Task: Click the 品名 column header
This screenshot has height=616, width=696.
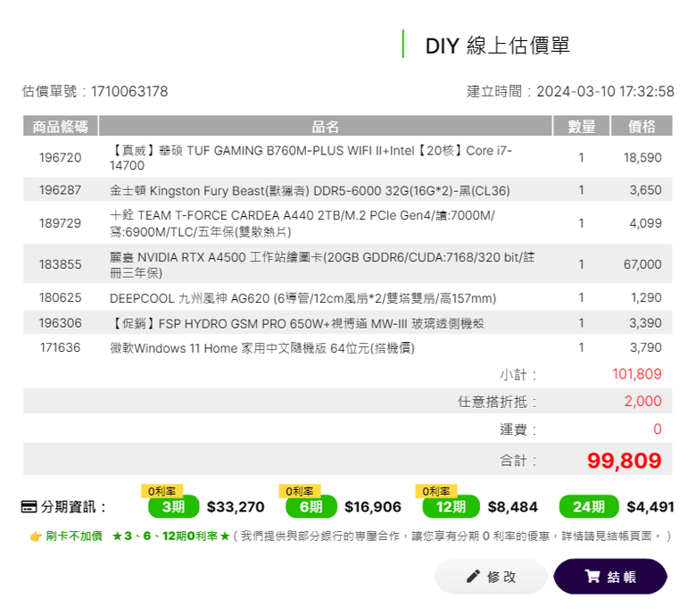Action: click(x=325, y=126)
